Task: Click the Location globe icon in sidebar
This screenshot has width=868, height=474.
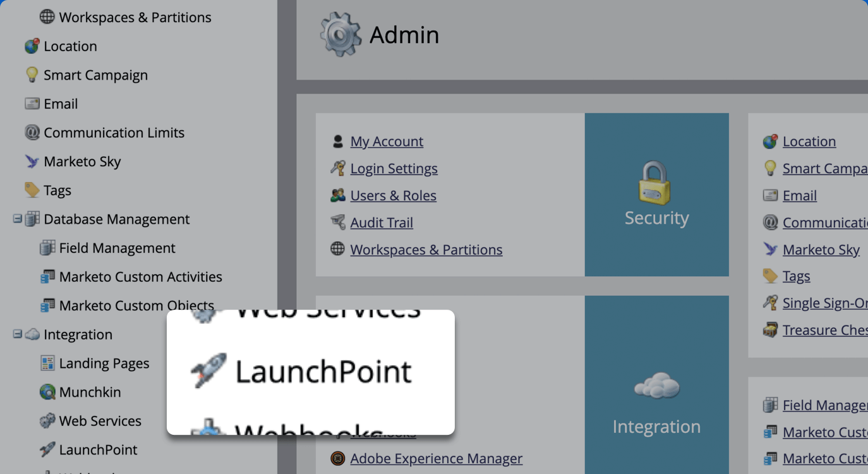Action: 32,46
